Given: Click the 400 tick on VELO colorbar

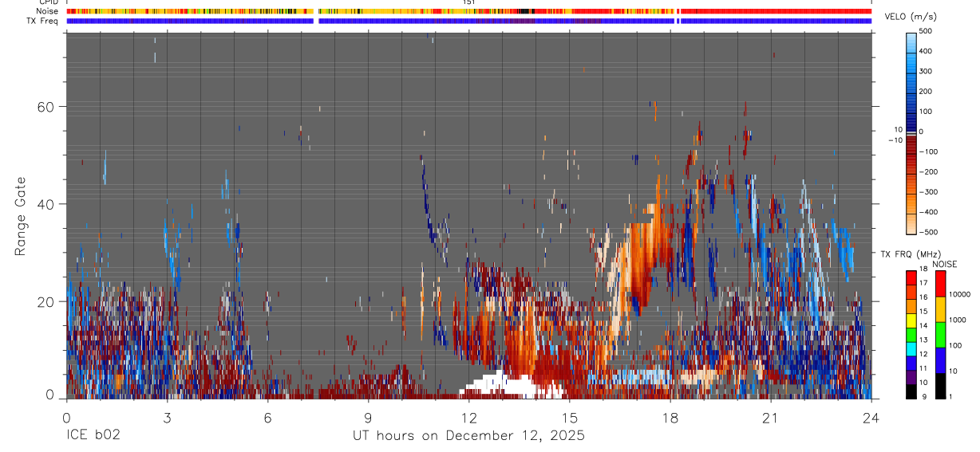Looking at the screenshot, I should 927,51.
